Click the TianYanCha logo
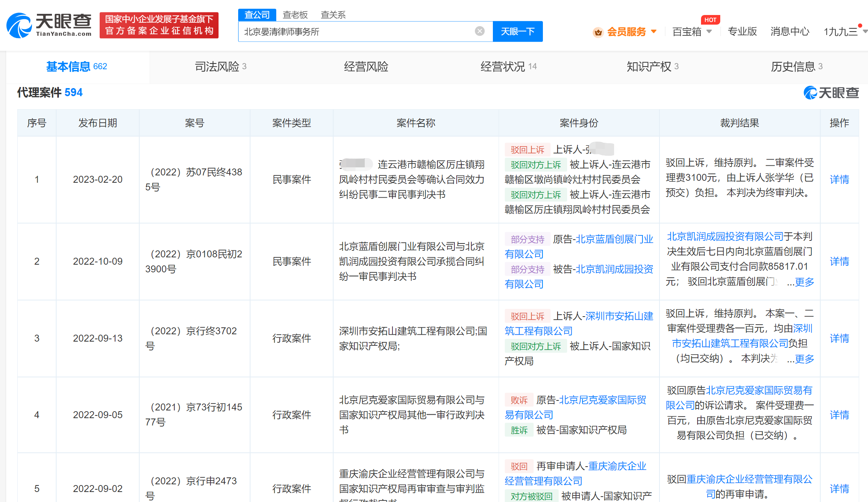 tap(49, 25)
